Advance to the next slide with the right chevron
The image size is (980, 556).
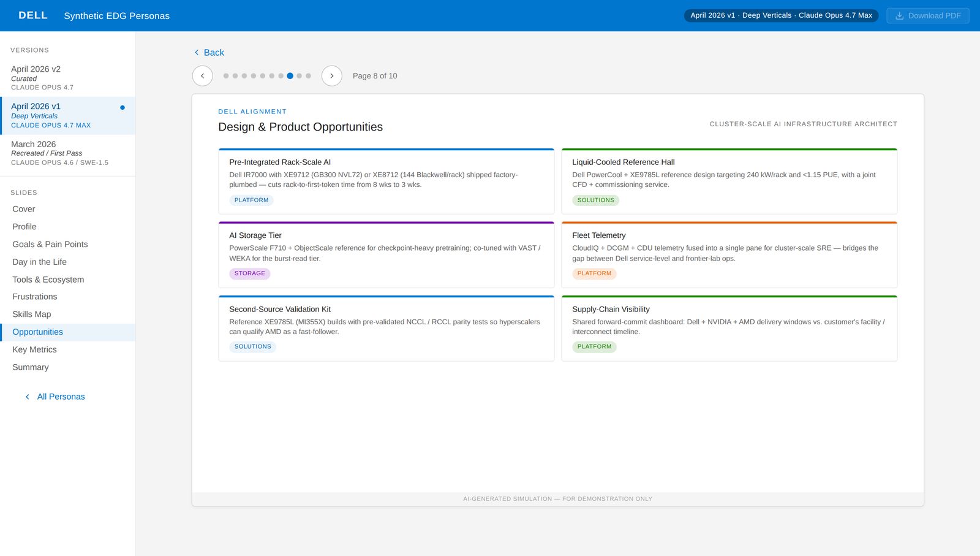coord(331,75)
